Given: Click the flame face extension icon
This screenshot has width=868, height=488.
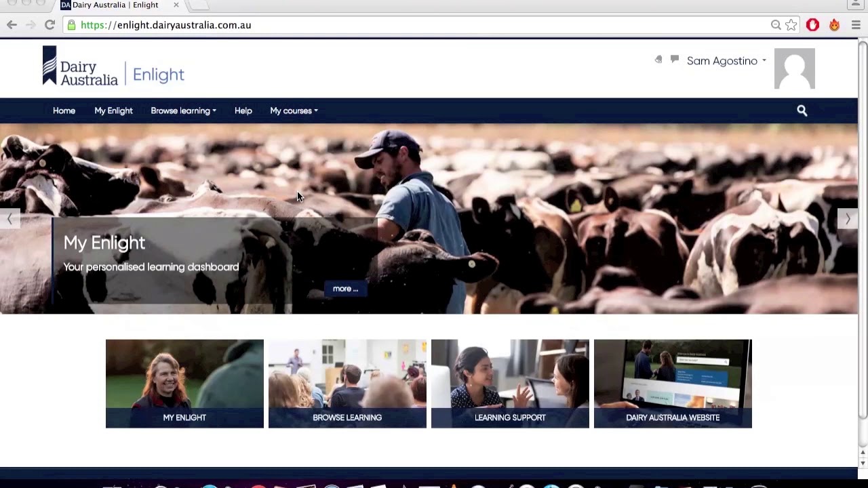Looking at the screenshot, I should coord(834,25).
